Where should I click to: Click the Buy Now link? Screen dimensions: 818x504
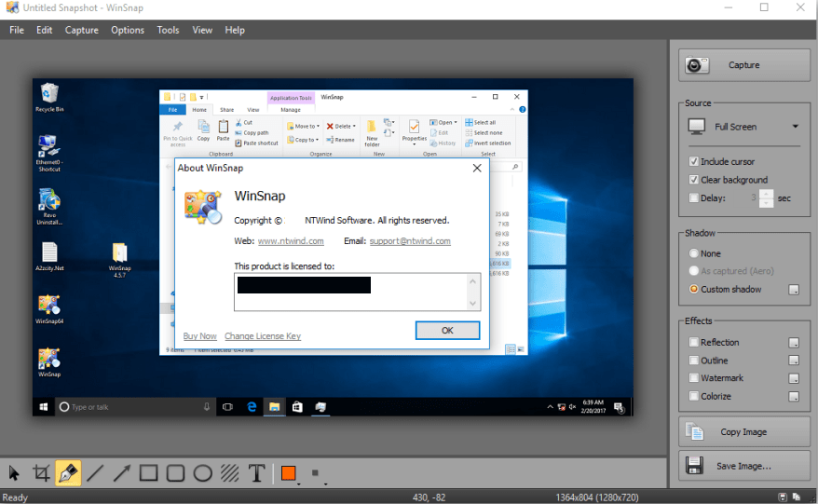tap(199, 336)
